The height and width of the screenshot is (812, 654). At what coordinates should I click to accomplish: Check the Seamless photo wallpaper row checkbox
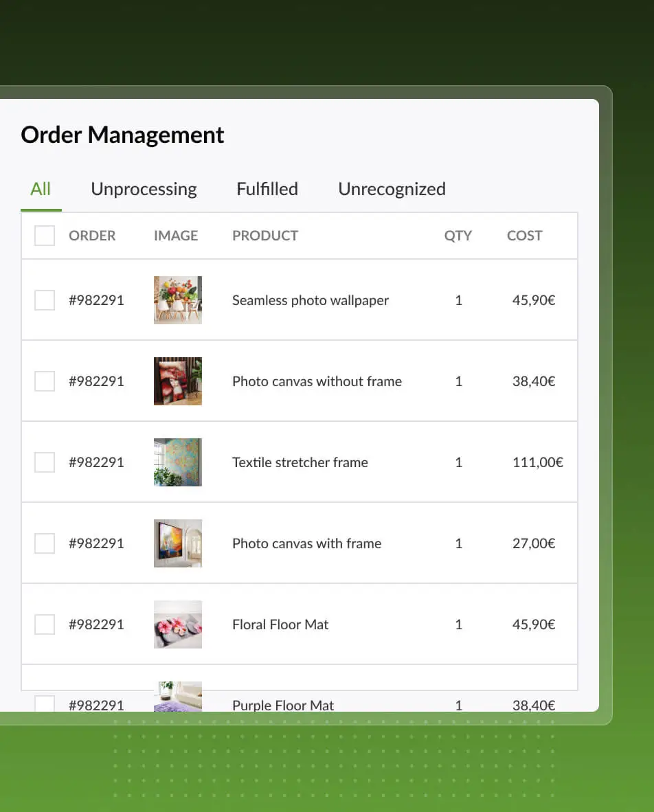[45, 300]
